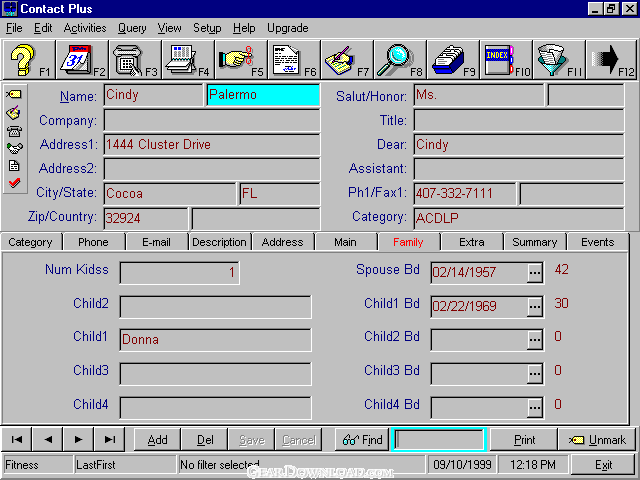640x480 pixels.
Task: Click the Child1 field containing Donna
Action: coord(216,340)
